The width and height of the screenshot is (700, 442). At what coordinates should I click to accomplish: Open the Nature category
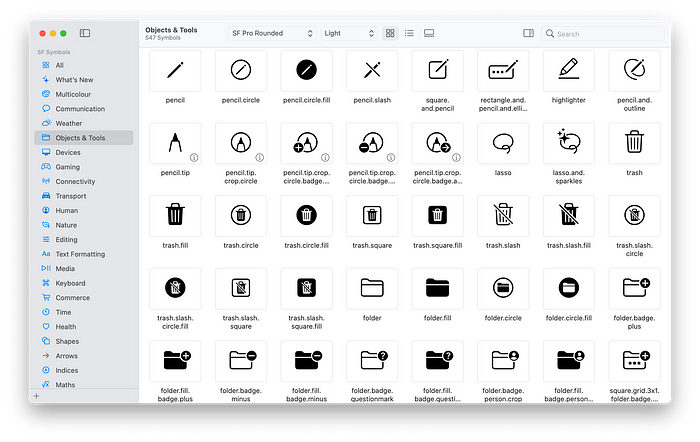tap(84, 225)
